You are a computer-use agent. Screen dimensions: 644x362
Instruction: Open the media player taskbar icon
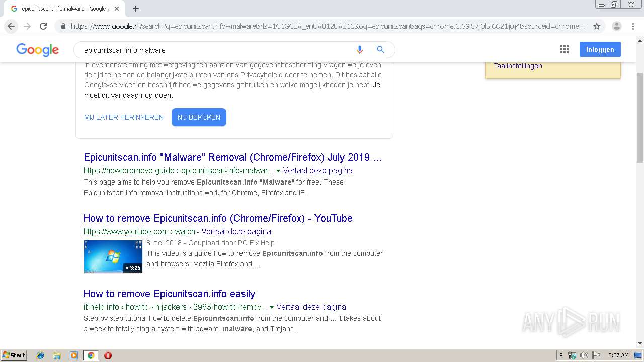74,355
